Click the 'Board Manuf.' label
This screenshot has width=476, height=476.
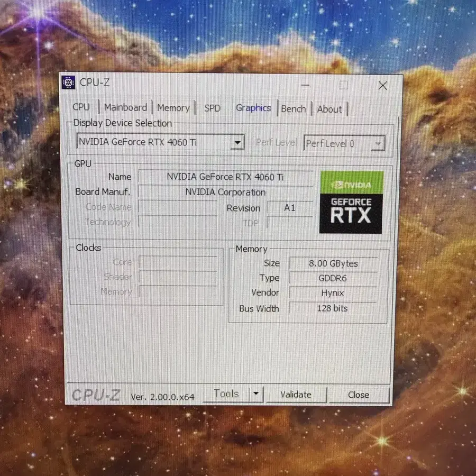(103, 192)
